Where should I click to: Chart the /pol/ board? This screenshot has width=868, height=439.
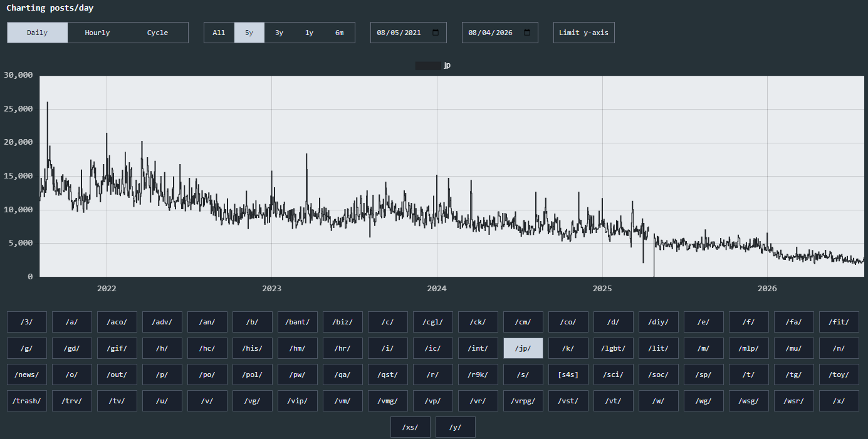(x=253, y=374)
